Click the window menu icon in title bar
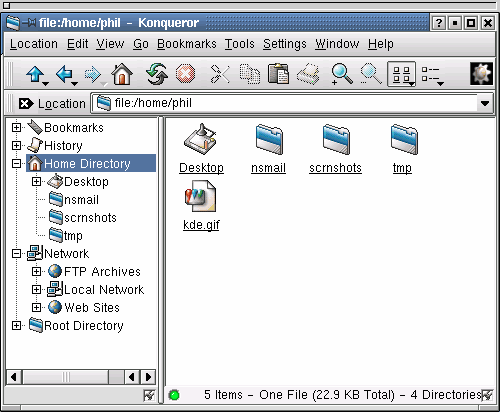The height and width of the screenshot is (412, 500). [13, 23]
